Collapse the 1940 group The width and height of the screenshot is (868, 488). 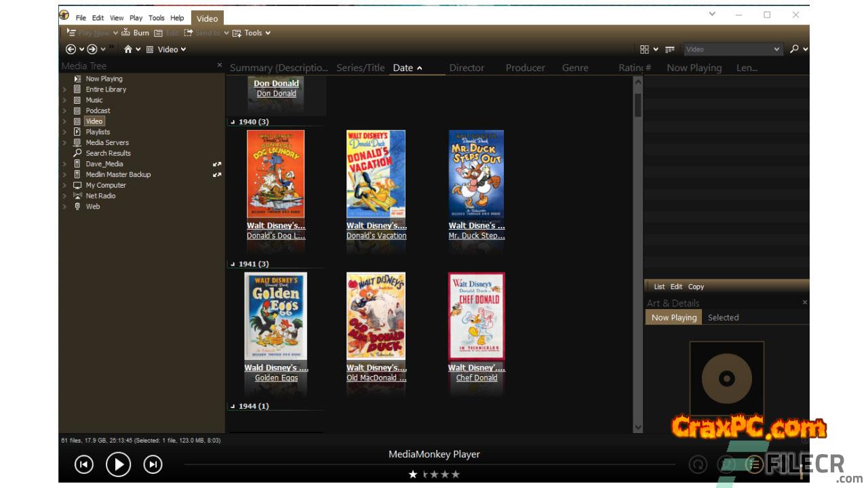pyautogui.click(x=233, y=123)
